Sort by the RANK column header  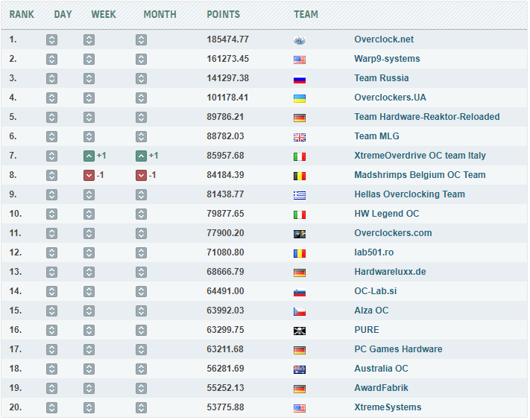[22, 14]
